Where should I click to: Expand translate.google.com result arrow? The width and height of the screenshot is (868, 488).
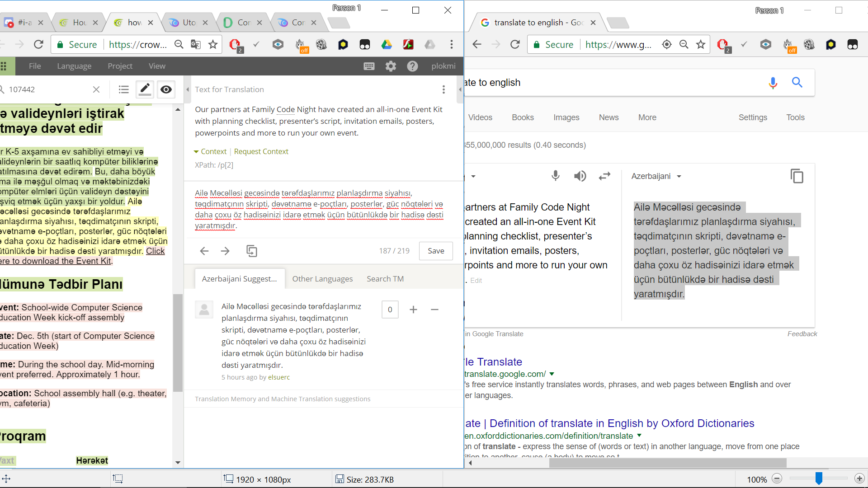[552, 374]
